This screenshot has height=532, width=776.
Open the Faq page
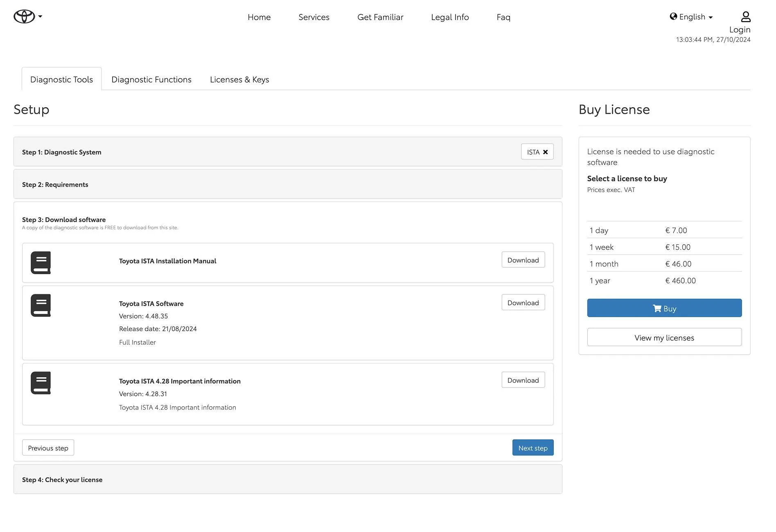(503, 17)
